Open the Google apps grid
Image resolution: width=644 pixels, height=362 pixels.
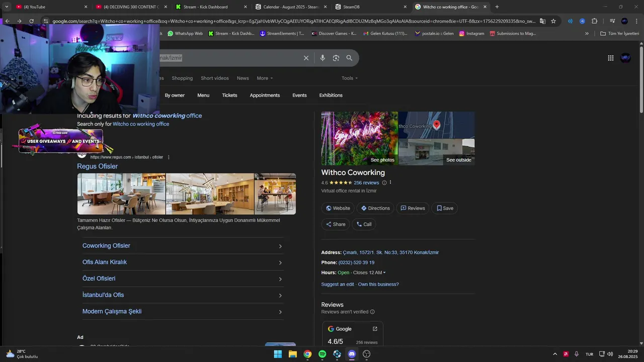click(x=610, y=58)
